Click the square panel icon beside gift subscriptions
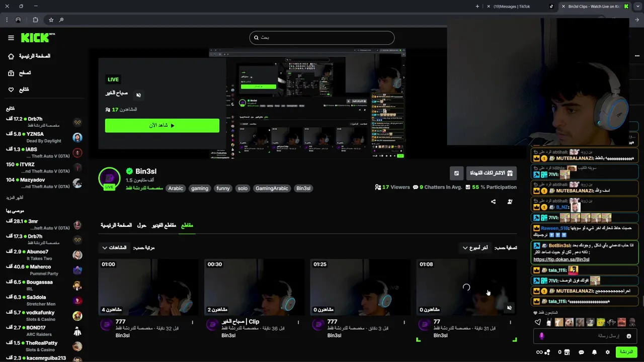644x362 pixels. 456,173
